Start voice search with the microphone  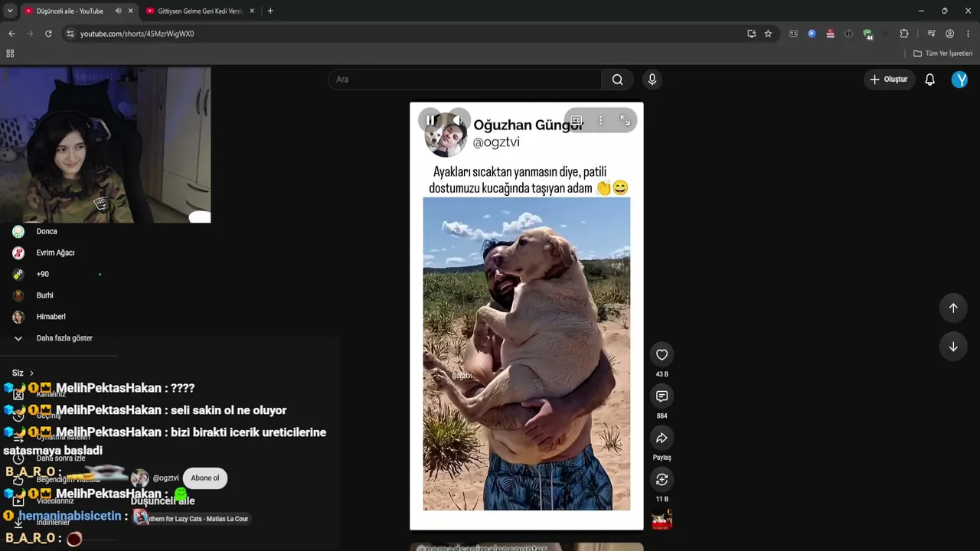tap(652, 80)
